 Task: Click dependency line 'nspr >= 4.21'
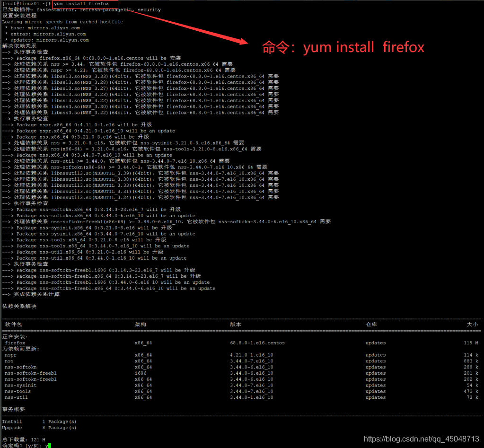(119, 70)
